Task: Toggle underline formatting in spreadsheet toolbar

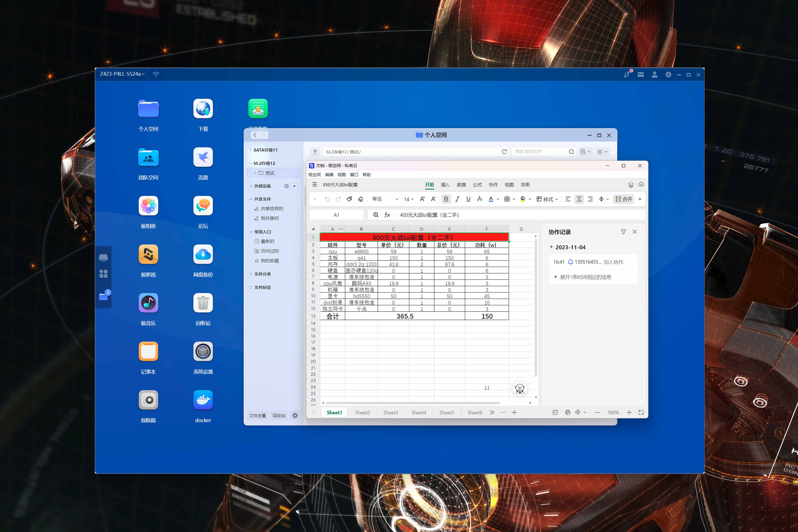Action: pos(468,199)
